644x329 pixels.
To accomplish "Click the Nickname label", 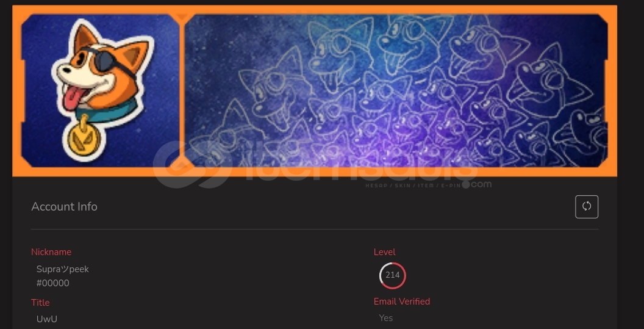I will coord(51,252).
